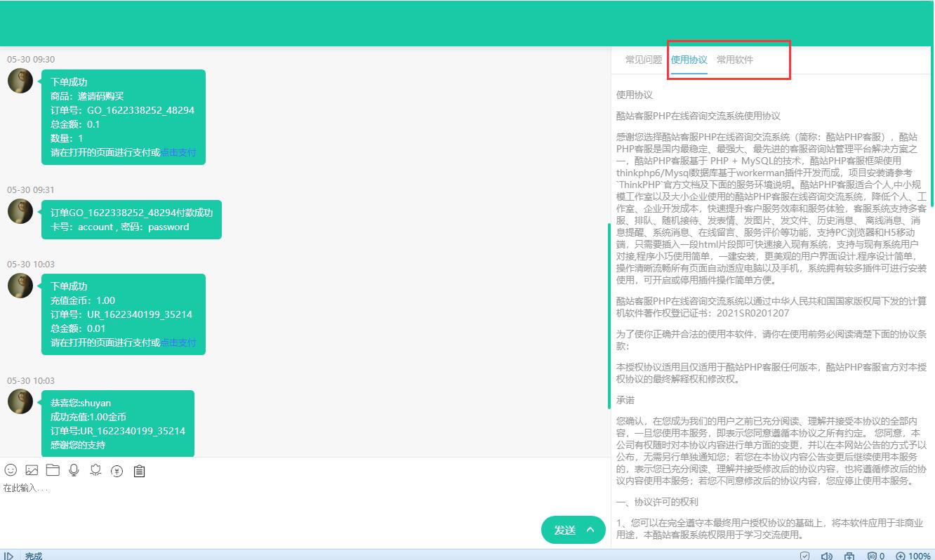Viewport: 935px width, 560px height.
Task: Switch to the 常用软件 tab
Action: [x=734, y=60]
